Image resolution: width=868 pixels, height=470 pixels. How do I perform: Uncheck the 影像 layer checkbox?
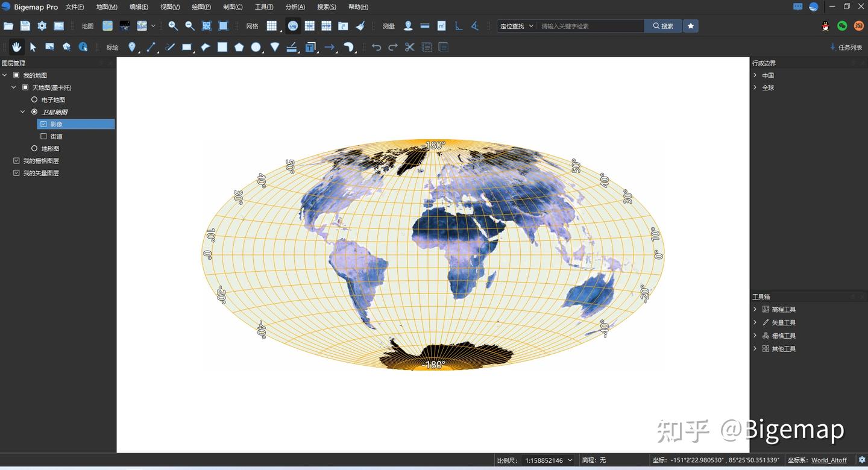[x=43, y=124]
